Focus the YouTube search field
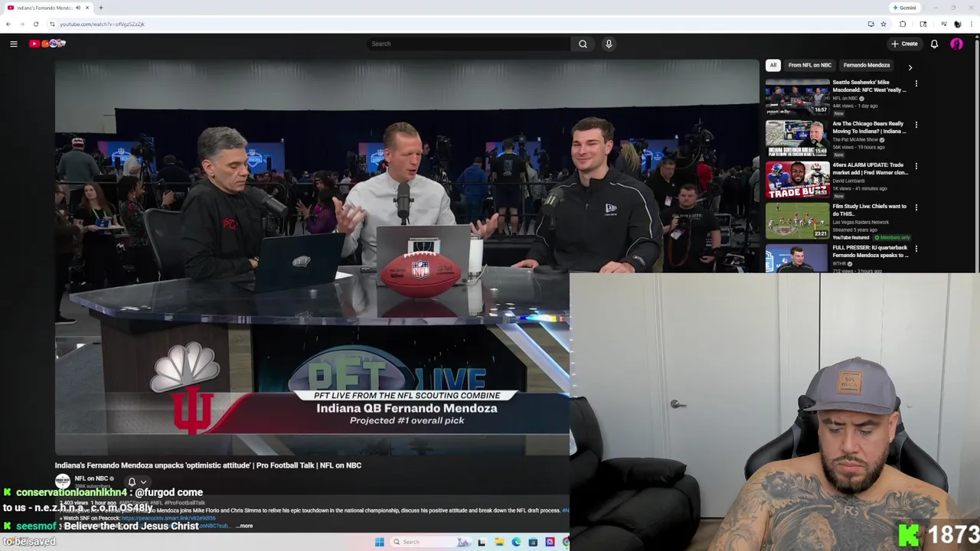Image resolution: width=980 pixels, height=551 pixels. [469, 44]
